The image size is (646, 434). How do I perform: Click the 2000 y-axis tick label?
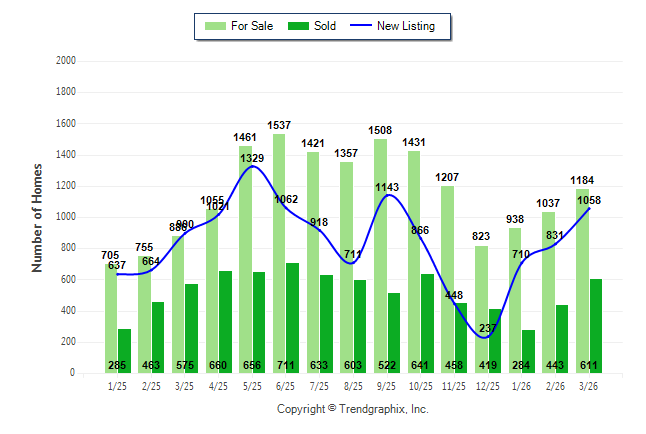pyautogui.click(x=66, y=61)
